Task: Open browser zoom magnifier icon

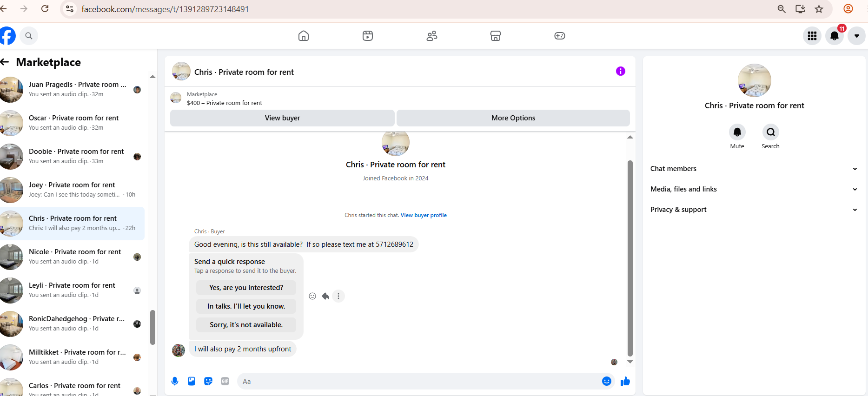Action: pyautogui.click(x=782, y=9)
